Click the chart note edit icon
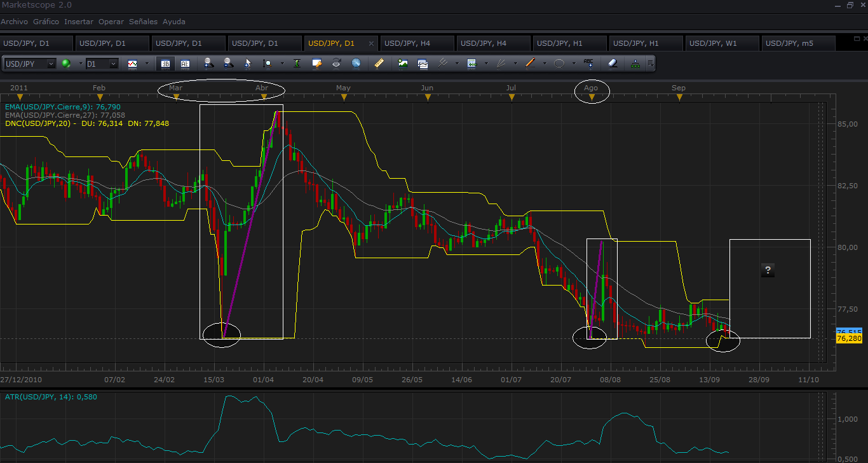Screen dimensions: 868x463 [x=317, y=64]
